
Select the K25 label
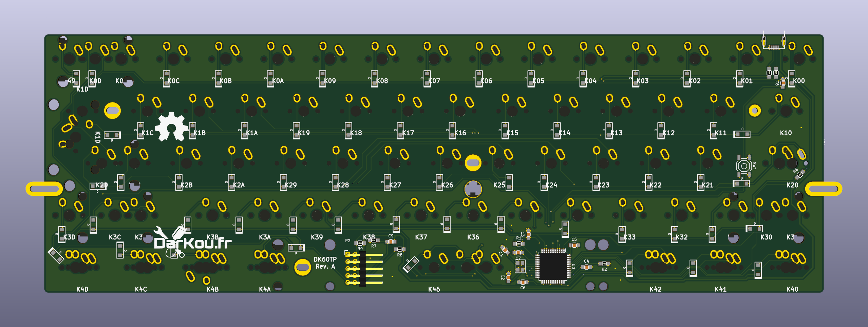coord(499,185)
